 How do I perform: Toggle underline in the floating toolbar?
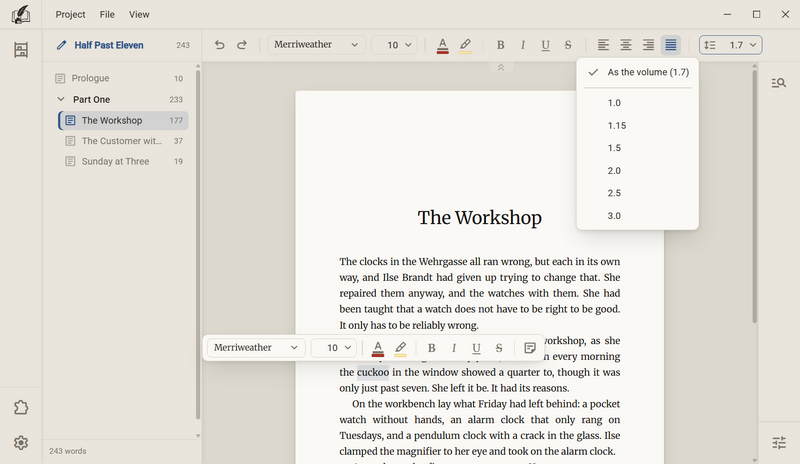[476, 348]
